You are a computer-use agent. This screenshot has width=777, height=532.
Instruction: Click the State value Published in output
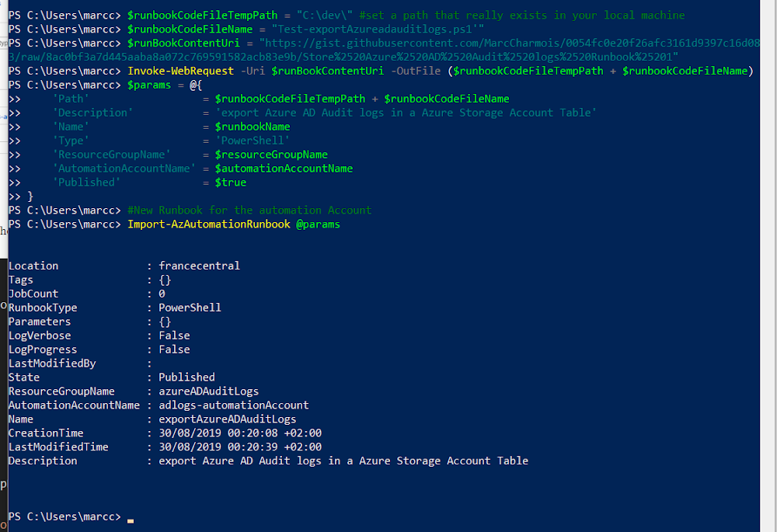click(186, 377)
